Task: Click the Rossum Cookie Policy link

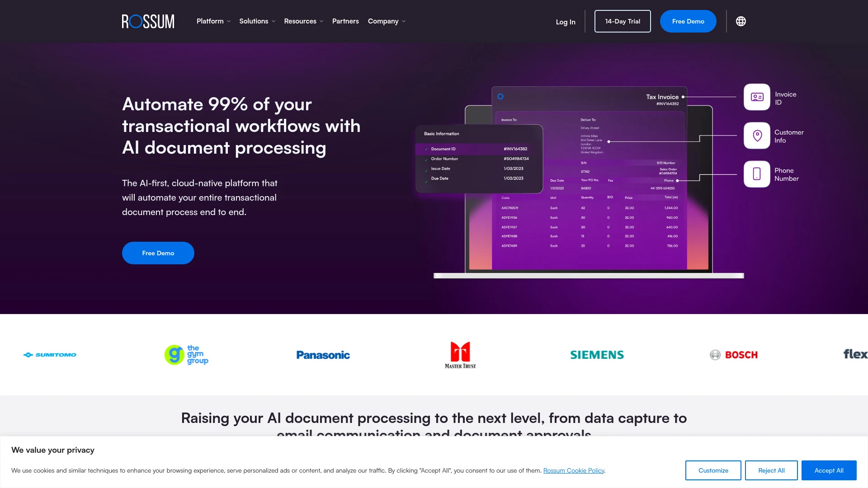Action: (x=574, y=470)
